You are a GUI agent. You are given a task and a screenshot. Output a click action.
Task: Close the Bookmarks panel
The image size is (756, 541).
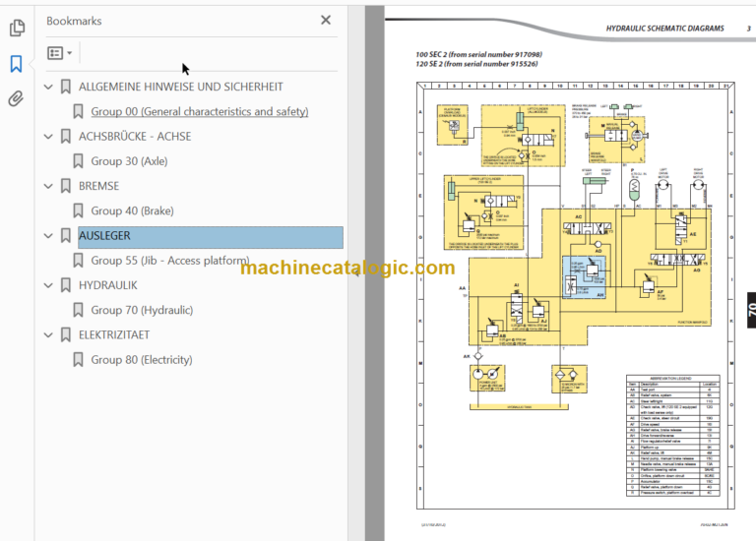[x=326, y=21]
